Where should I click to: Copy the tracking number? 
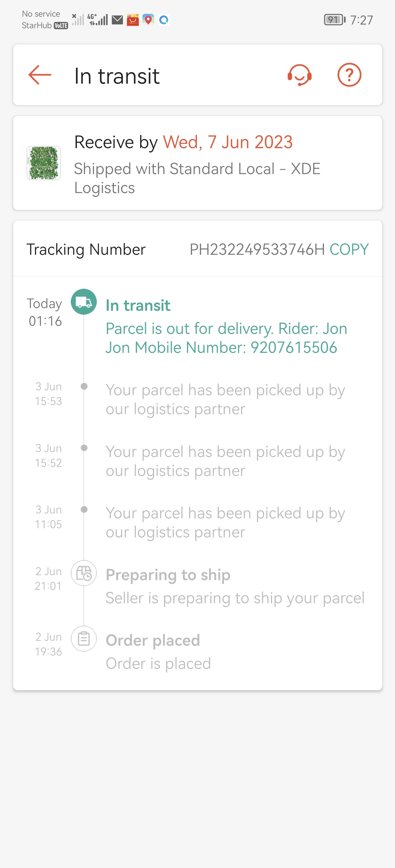point(349,249)
